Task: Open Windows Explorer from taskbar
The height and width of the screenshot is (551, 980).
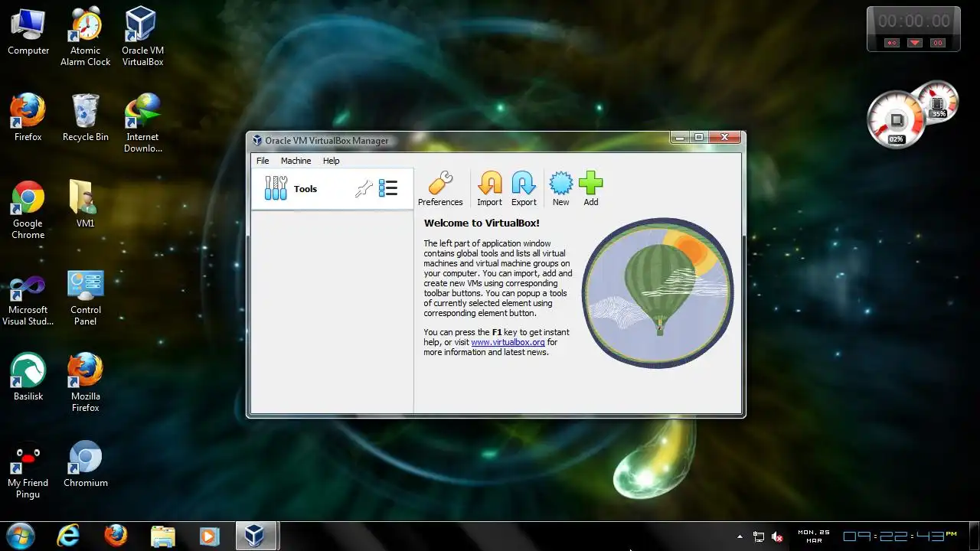Action: pos(163,536)
